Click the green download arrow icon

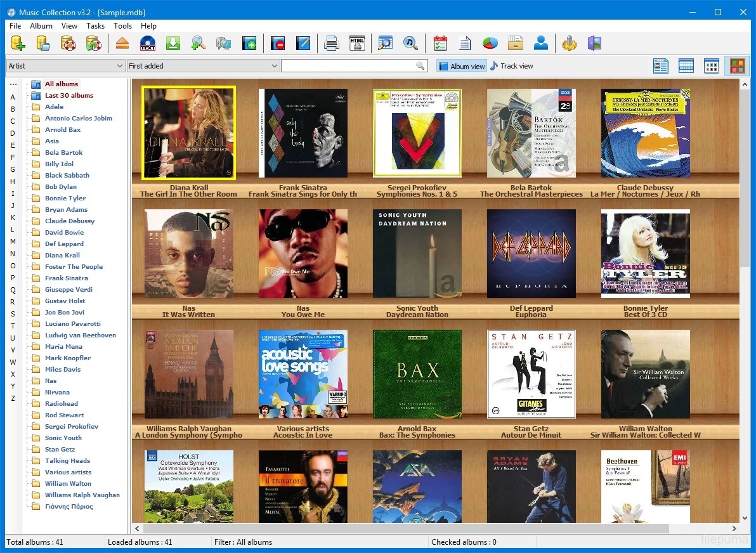point(173,43)
